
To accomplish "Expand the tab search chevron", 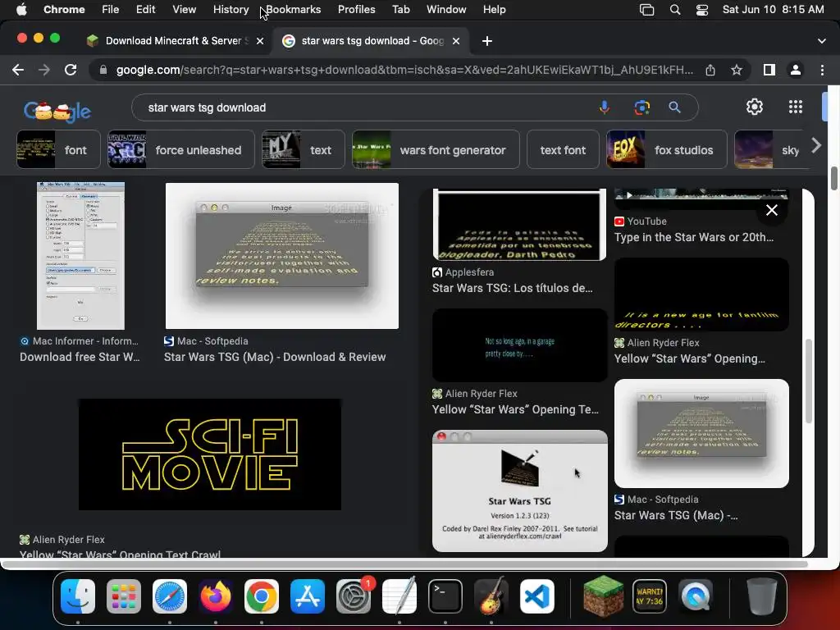I will (822, 41).
